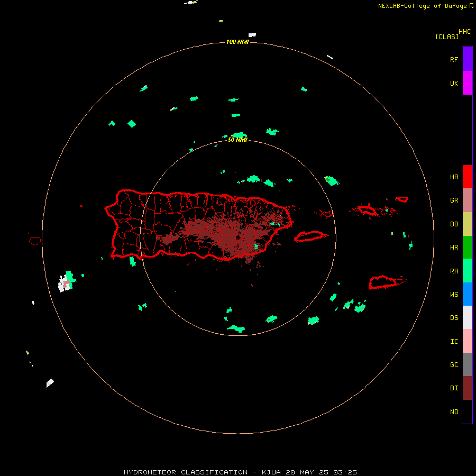Click the Hydrometeor Classification KJUA title caption
Screen dimensions: 476x476
[240, 472]
